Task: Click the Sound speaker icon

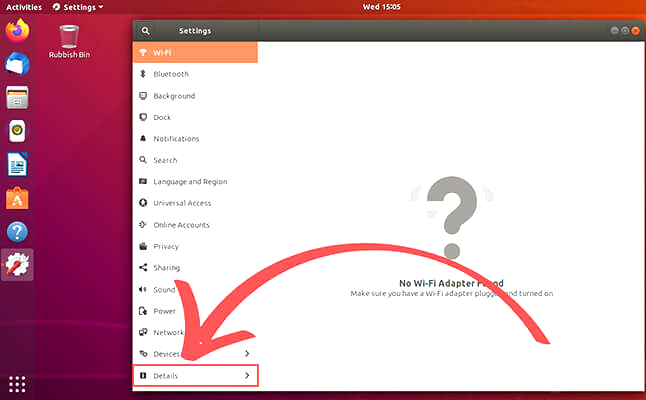Action: (143, 289)
